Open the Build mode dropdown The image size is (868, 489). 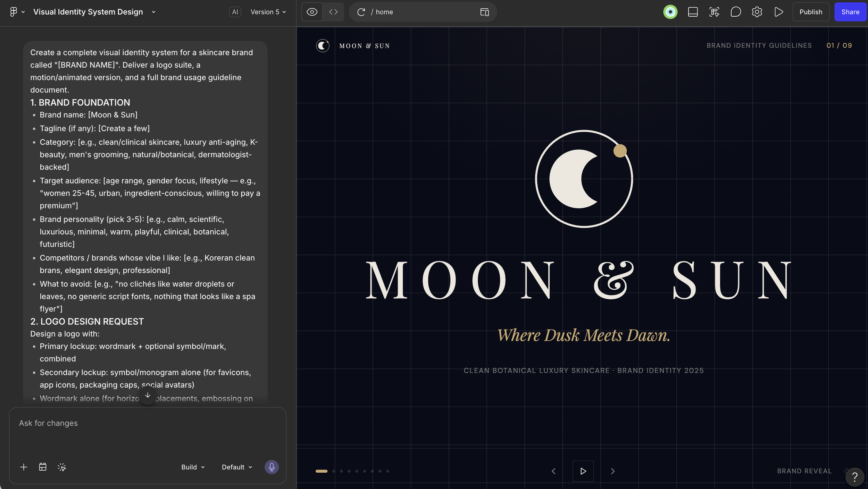tap(193, 467)
